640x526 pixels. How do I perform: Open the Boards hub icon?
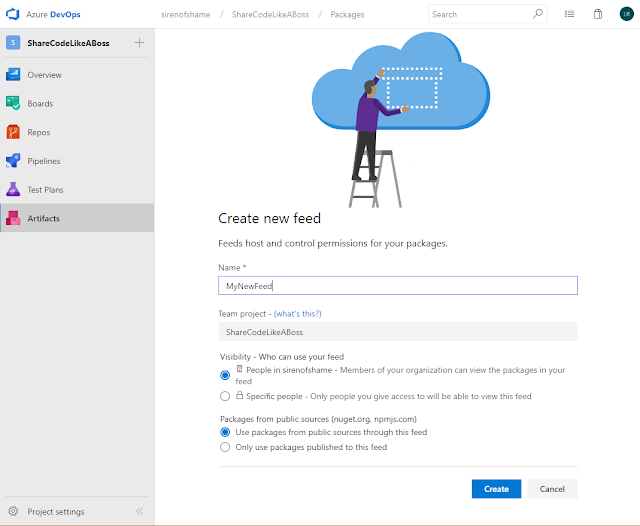(x=13, y=103)
